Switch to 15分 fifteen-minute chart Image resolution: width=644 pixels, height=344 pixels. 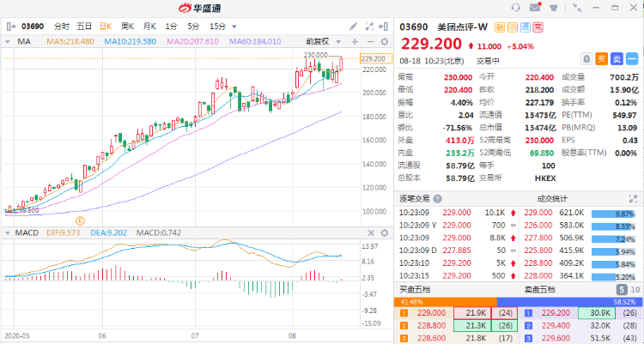tap(218, 27)
